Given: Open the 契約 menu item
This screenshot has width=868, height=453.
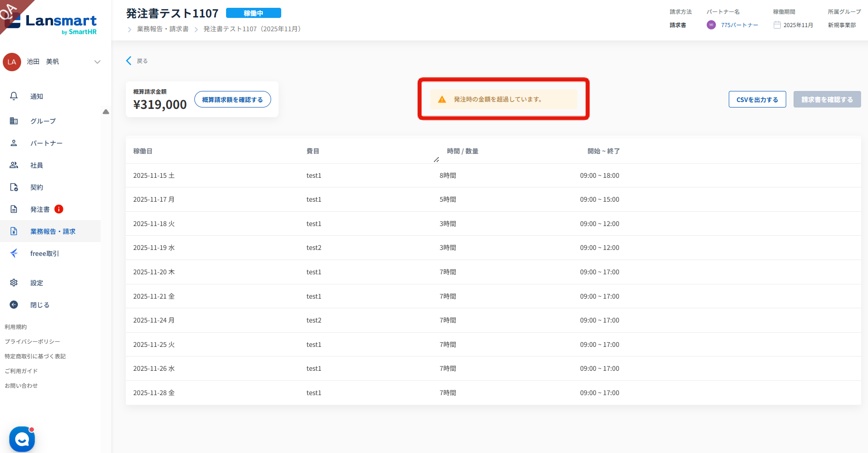Looking at the screenshot, I should point(37,187).
